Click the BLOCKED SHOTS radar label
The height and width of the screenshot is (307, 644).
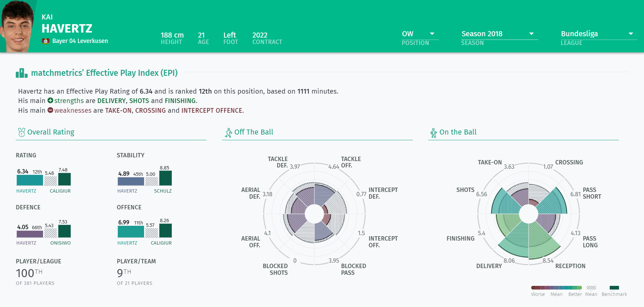(x=275, y=269)
